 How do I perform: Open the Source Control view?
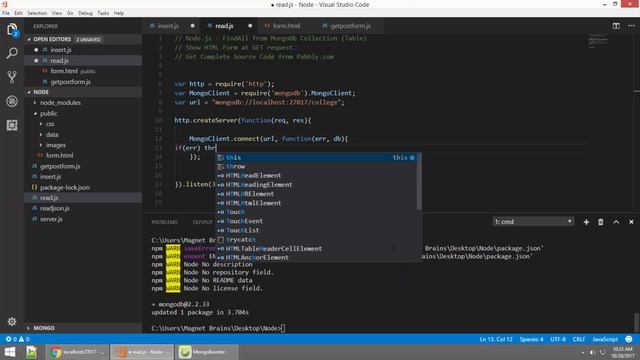tap(12, 77)
